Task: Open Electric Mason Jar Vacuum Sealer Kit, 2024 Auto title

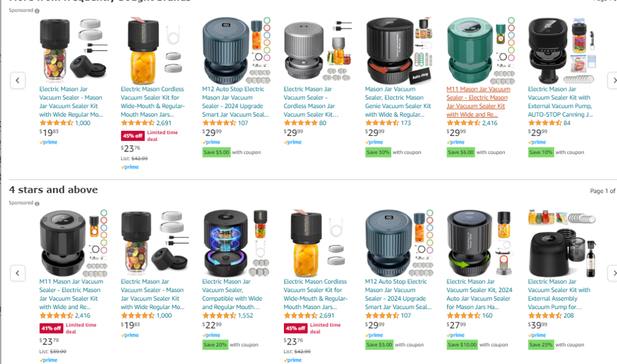Action: coord(479,294)
